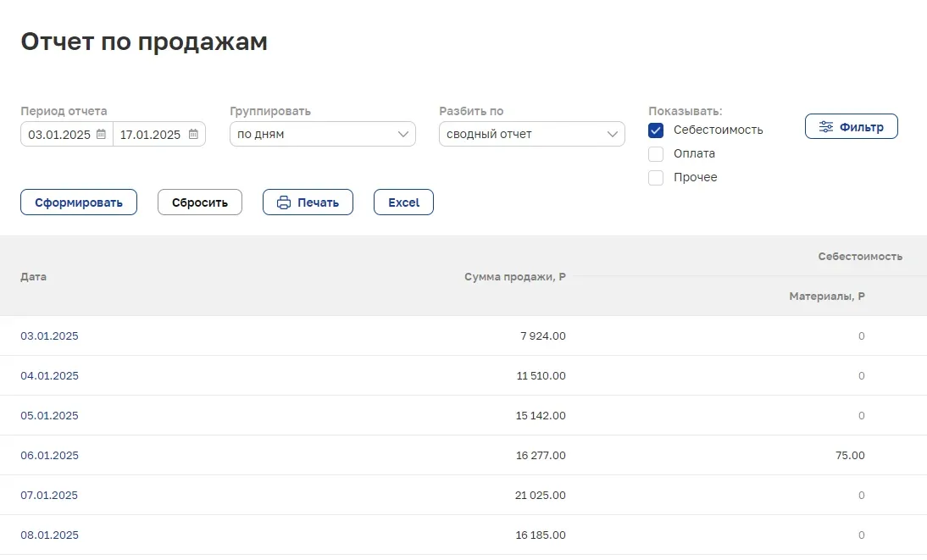
Task: Enable the Прочее checkbox
Action: click(656, 177)
